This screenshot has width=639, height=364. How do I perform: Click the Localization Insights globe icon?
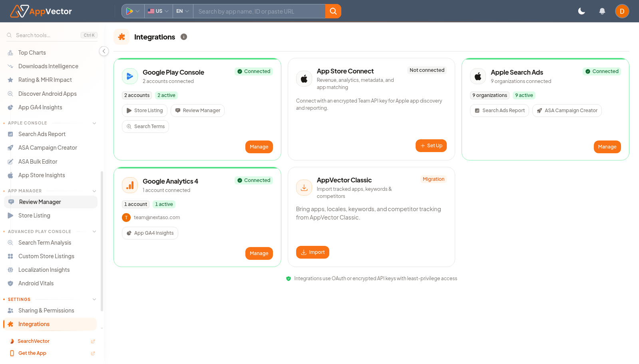coord(10,270)
